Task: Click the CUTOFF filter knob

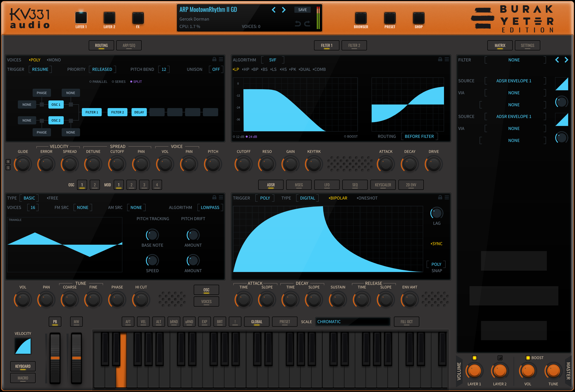Action: 243,164
